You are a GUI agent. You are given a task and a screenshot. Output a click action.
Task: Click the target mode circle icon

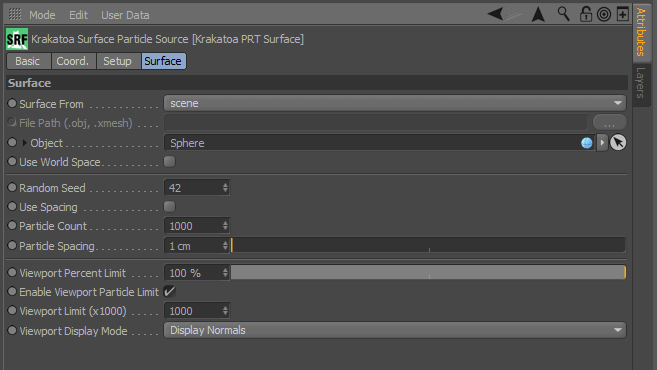[604, 15]
